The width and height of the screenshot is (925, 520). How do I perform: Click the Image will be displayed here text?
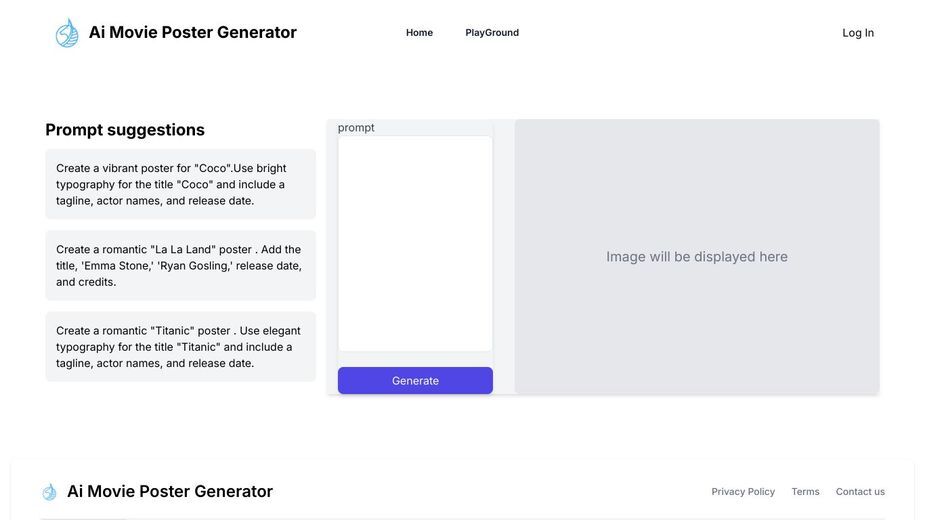pos(697,257)
